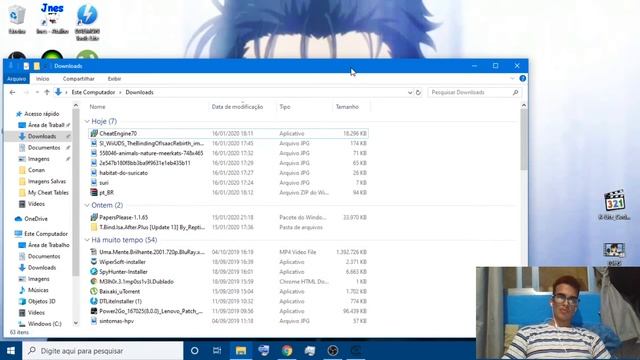Screen dimensions: 640x360
Task: Click Este Computador in the address path
Action: click(93, 93)
